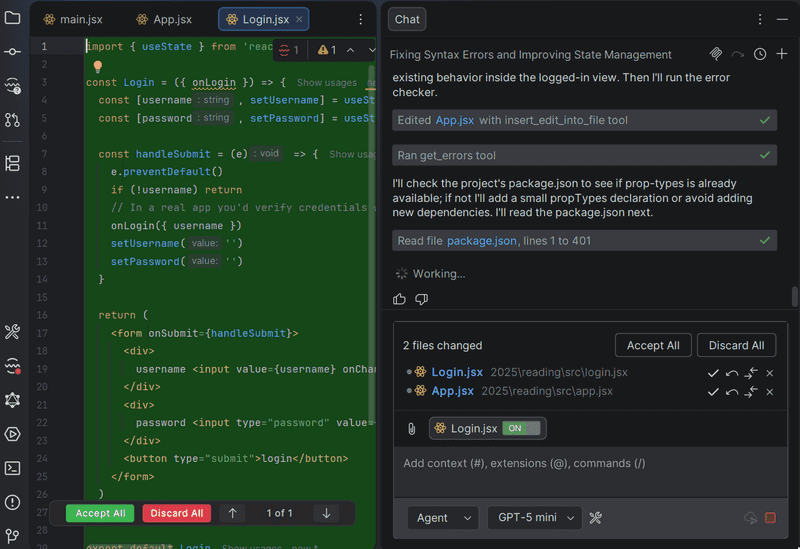This screenshot has width=800, height=549.
Task: Switch to the main.jsx tab
Action: click(x=73, y=19)
